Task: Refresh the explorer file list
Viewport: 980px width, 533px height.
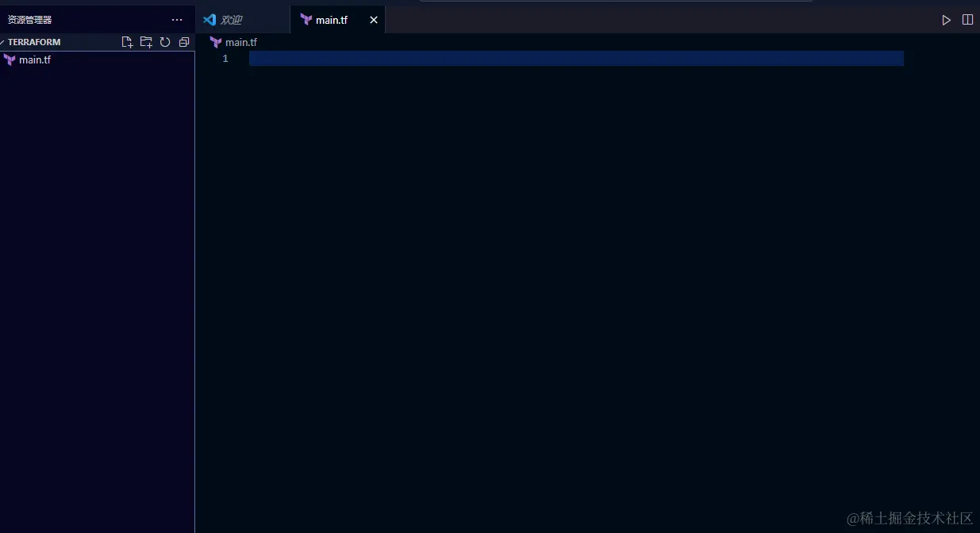Action: tap(165, 42)
